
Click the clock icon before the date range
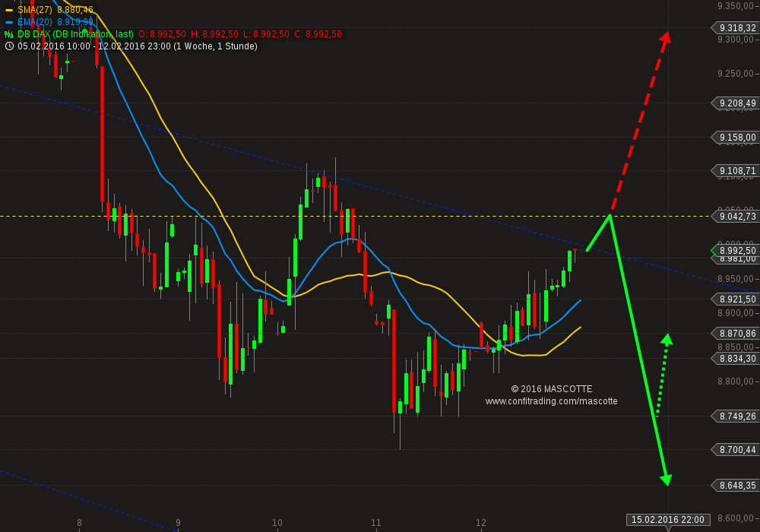point(8,46)
